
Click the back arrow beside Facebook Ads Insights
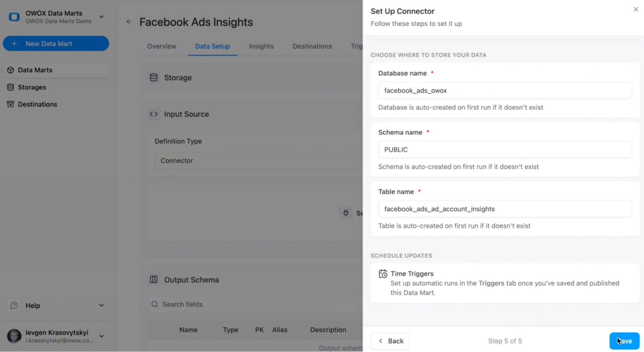tap(129, 22)
